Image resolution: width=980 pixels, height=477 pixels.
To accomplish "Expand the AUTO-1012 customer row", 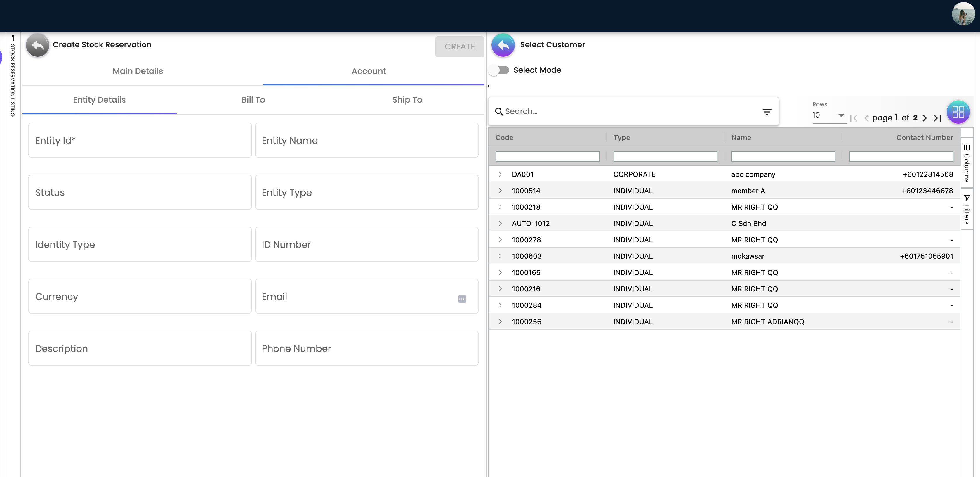I will tap(500, 224).
